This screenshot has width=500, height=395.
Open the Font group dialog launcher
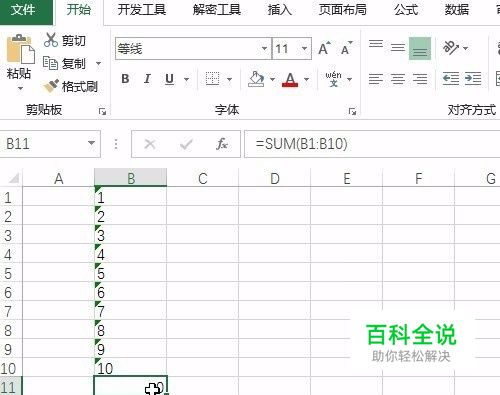click(352, 111)
